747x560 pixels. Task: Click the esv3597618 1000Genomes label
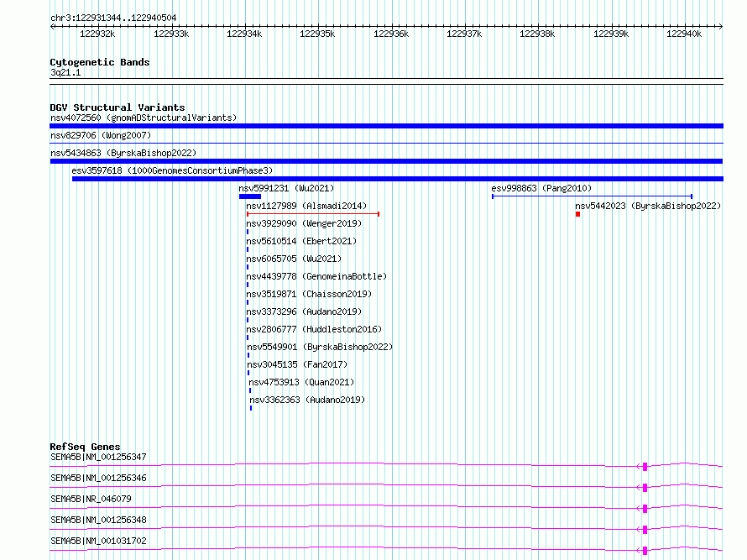(172, 170)
